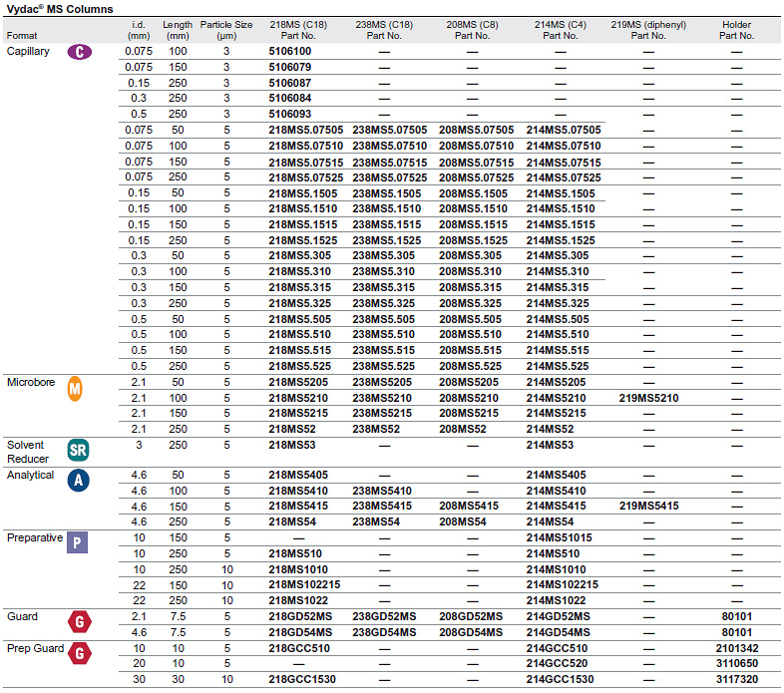Select part number 208MS5.315
The width and height of the screenshot is (784, 693).
point(471,287)
